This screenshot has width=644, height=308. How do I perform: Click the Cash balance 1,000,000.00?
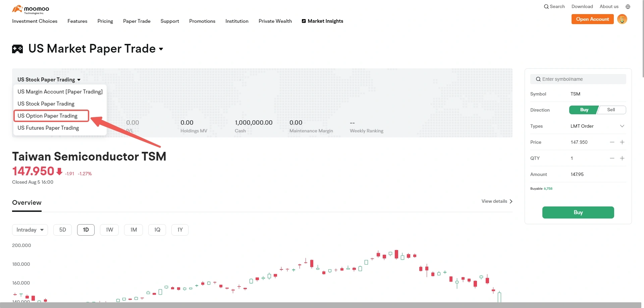point(254,123)
